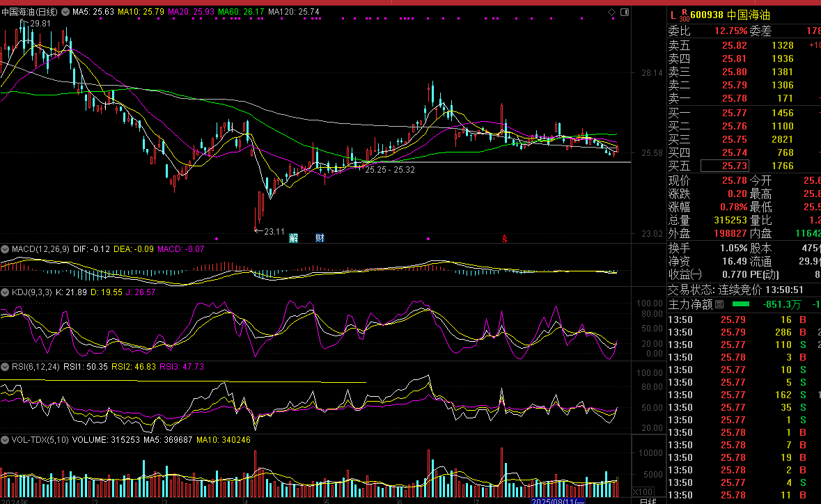
Task: Click the MA120: 25.74 label
Action: tap(294, 12)
